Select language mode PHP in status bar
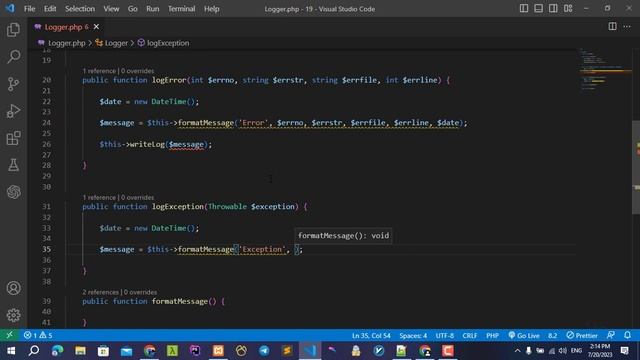This screenshot has width=640, height=360. click(492, 336)
